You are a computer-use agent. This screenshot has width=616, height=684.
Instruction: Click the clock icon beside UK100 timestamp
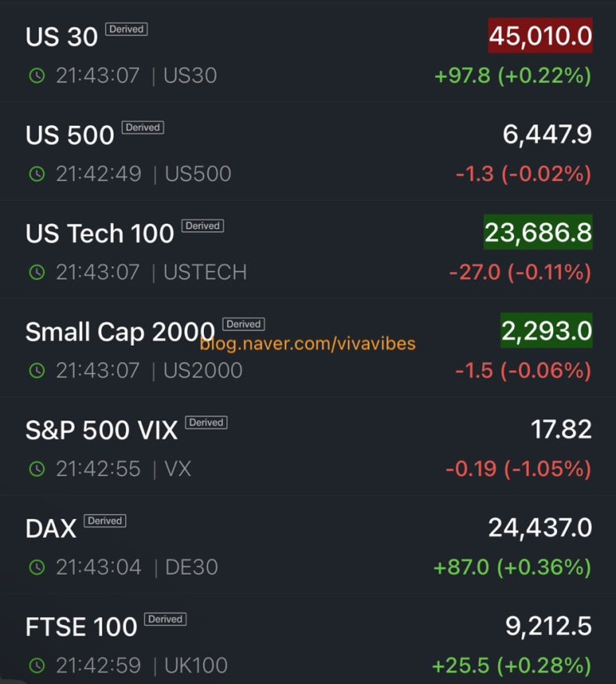click(x=37, y=666)
